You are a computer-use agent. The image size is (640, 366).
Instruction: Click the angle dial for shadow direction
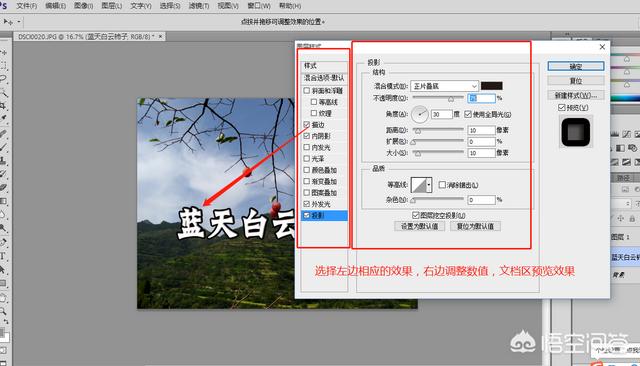[420, 114]
